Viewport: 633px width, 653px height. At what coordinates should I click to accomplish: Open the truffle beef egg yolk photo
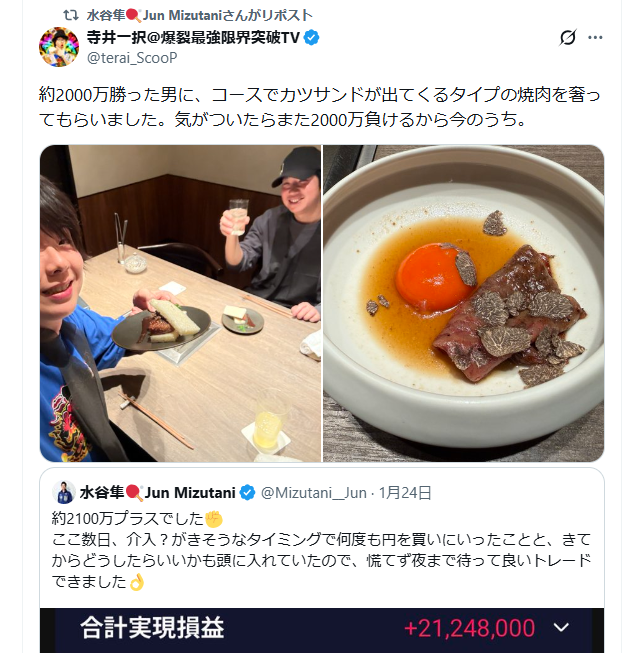pyautogui.click(x=464, y=303)
